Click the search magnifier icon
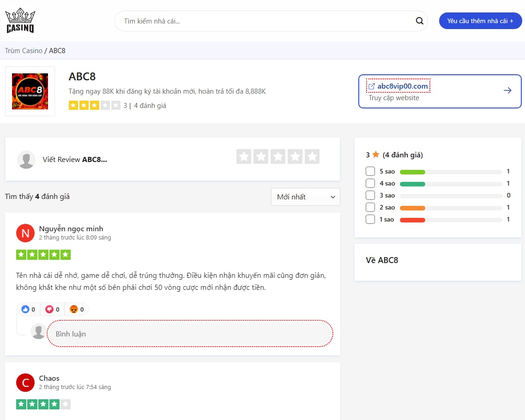This screenshot has width=525, height=420. [x=419, y=21]
